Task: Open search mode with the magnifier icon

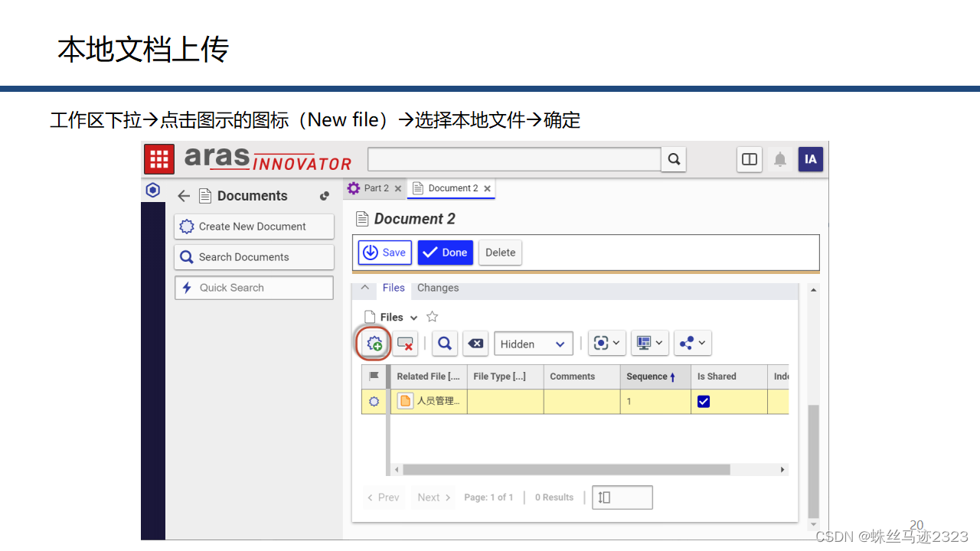Action: pyautogui.click(x=445, y=343)
